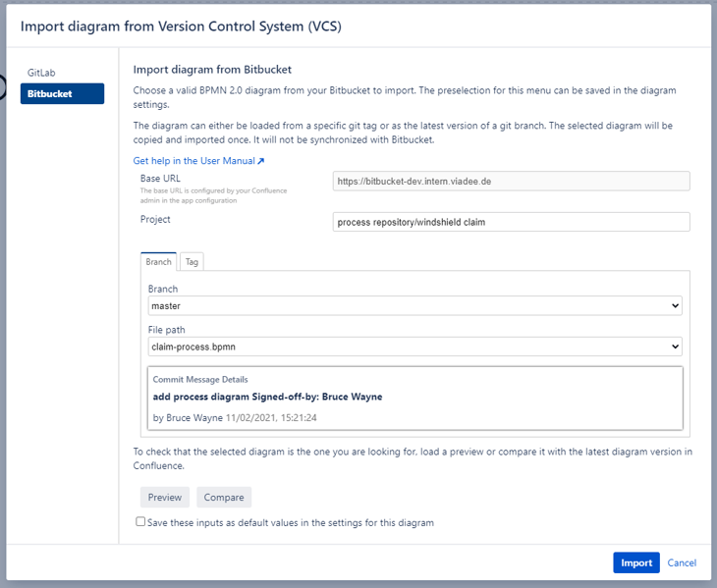The image size is (717, 588).
Task: Switch to the Tag tab
Action: coord(192,262)
